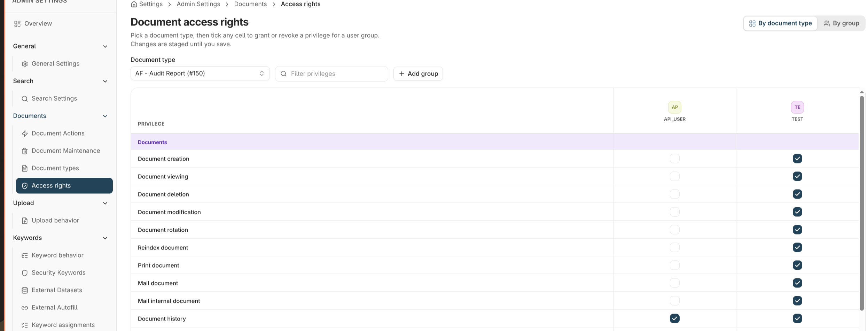Click the AP avatar badge for API_USER

coord(675,107)
